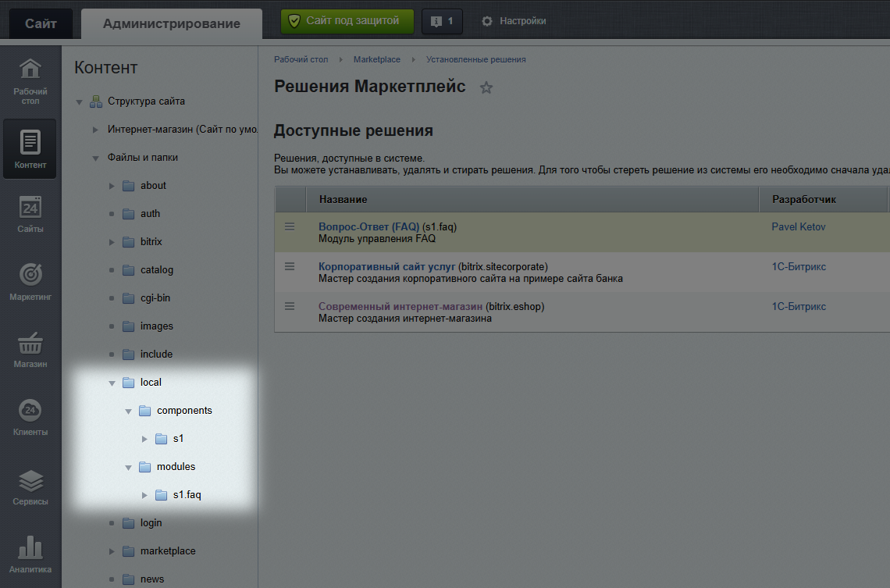
Task: Open the row menu for Корпоративный сайт услуг
Action: [x=290, y=266]
